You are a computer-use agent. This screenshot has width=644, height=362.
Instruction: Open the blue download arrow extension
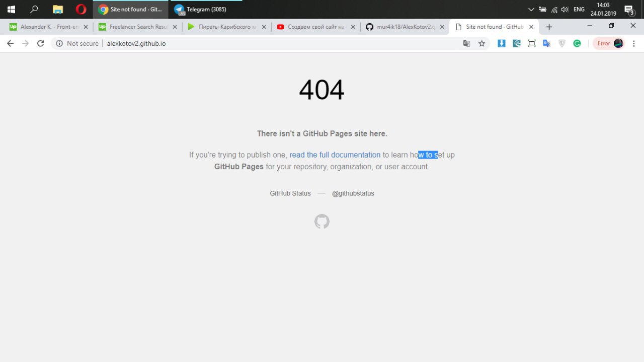pos(502,43)
